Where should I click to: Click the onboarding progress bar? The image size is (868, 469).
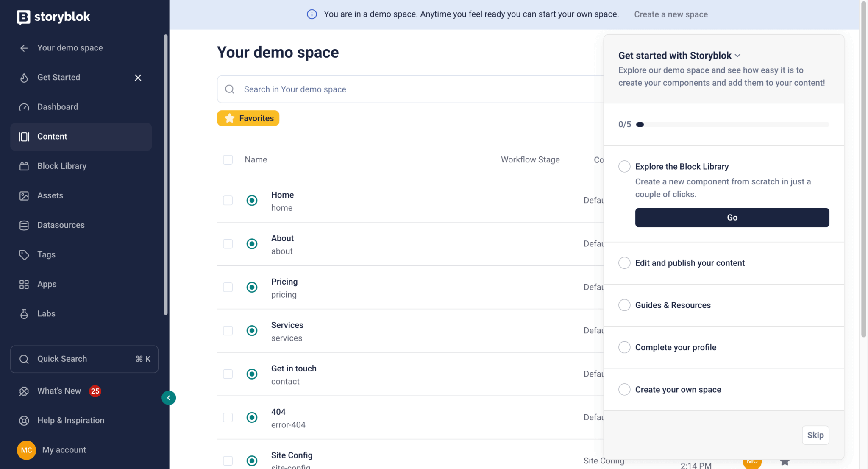(733, 124)
